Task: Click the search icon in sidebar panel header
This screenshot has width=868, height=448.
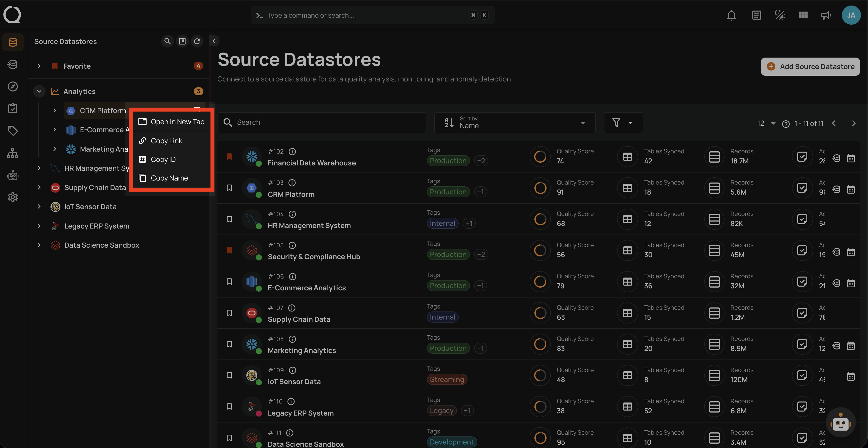Action: click(x=167, y=41)
